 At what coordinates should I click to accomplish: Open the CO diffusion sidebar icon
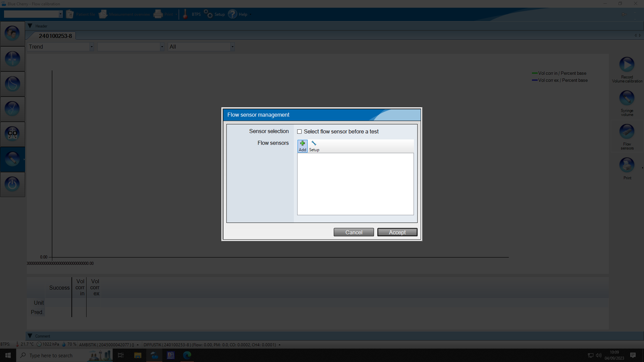[12, 134]
